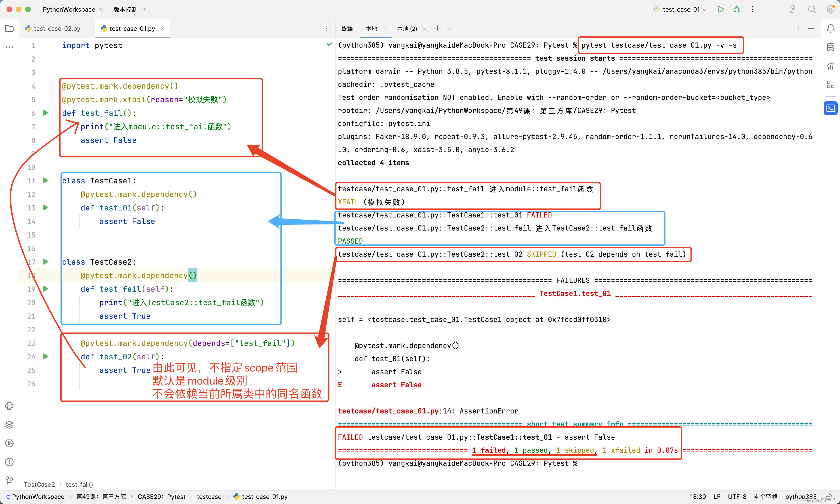Expand the PythonWorkspace project dropdown
This screenshot has width=840, height=504.
(x=73, y=10)
